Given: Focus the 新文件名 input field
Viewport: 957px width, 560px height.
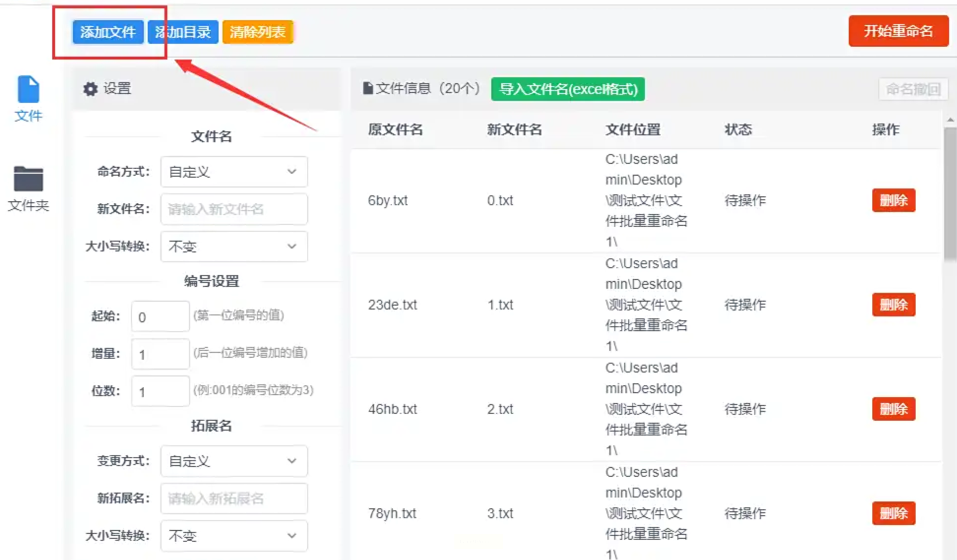Looking at the screenshot, I should (x=234, y=209).
